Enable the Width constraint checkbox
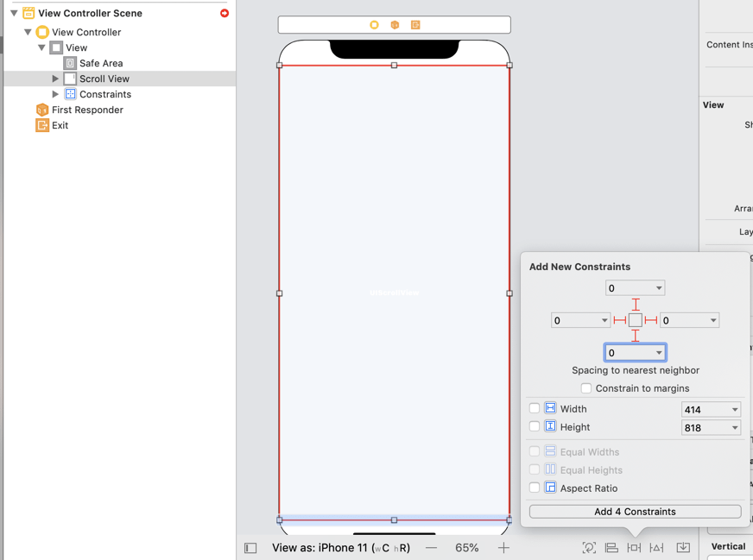Image resolution: width=753 pixels, height=560 pixels. pos(534,408)
